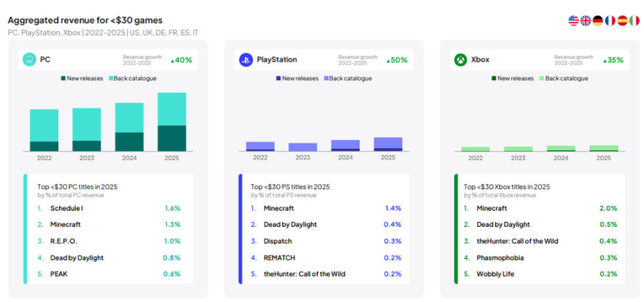Toggle Xbox Back catalogue legend swatch
Viewport: 644px width, 302px height.
pyautogui.click(x=541, y=79)
